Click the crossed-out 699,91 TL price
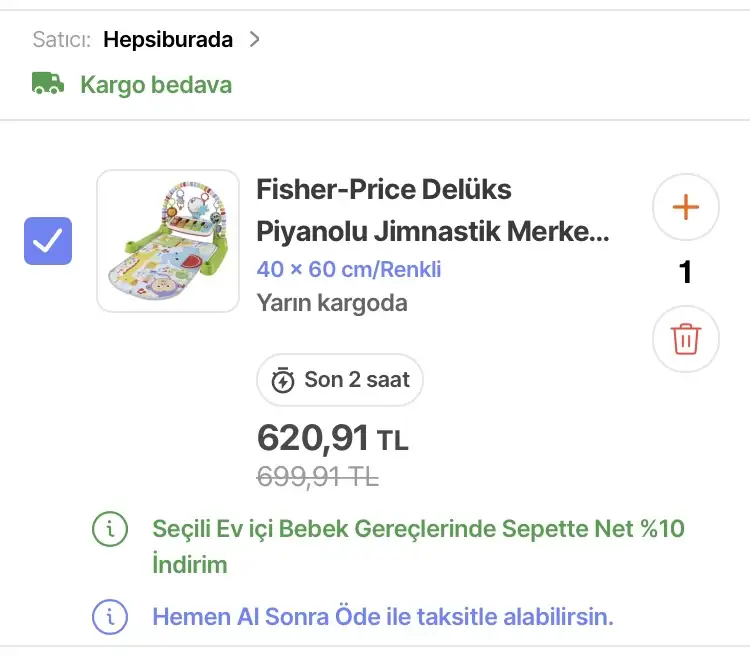 pyautogui.click(x=317, y=478)
